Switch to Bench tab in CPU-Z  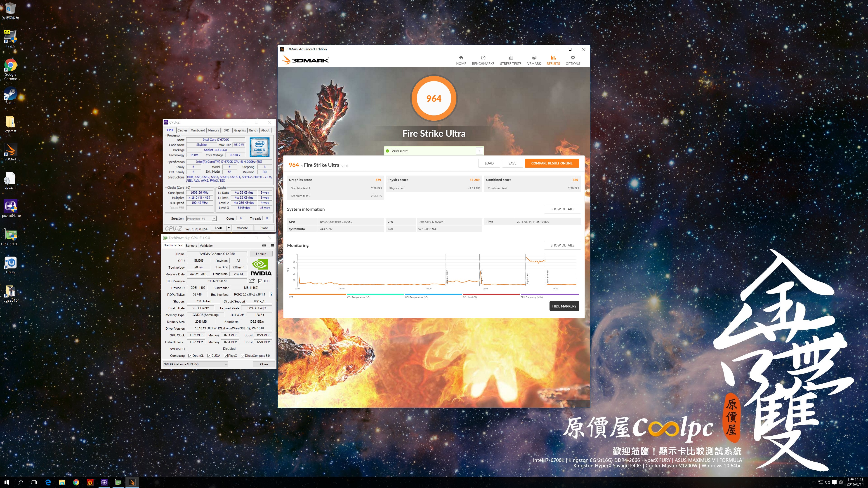253,130
